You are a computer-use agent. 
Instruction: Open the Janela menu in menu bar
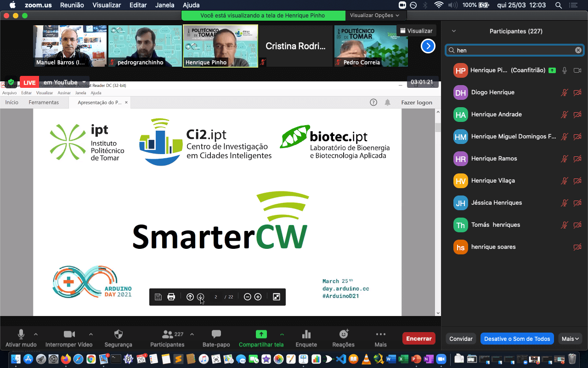pyautogui.click(x=165, y=5)
